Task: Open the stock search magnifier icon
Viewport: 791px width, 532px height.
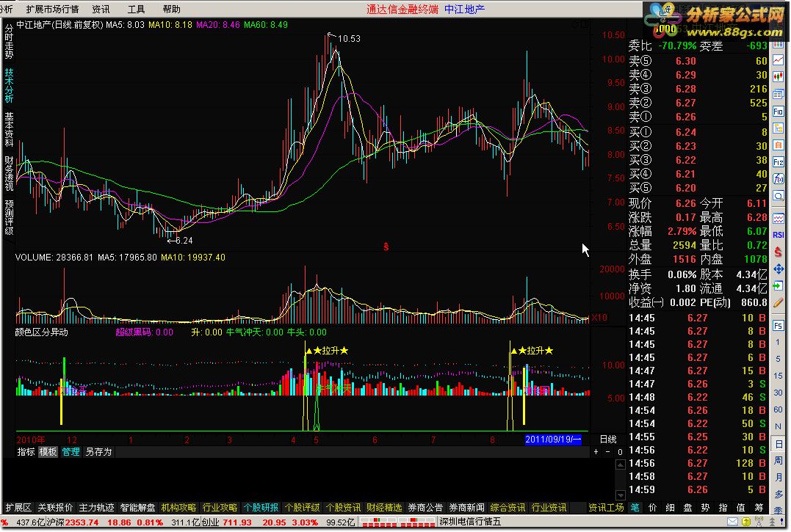Action: [779, 196]
